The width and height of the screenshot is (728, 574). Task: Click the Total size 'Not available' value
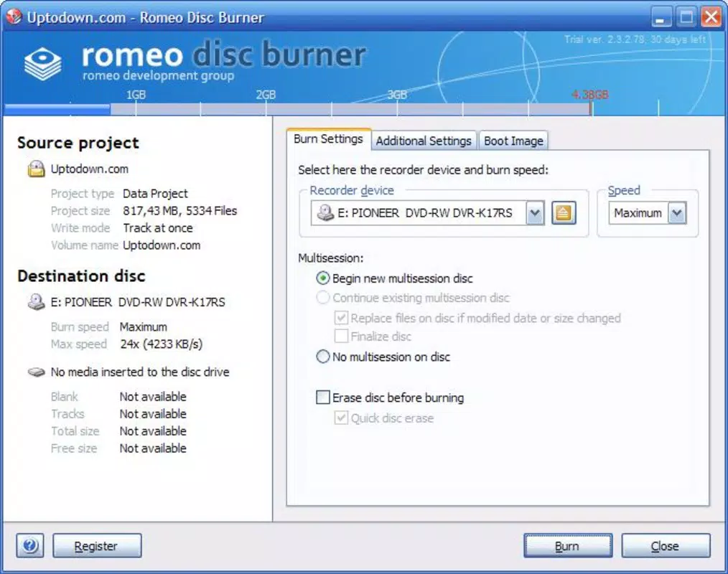pyautogui.click(x=153, y=431)
